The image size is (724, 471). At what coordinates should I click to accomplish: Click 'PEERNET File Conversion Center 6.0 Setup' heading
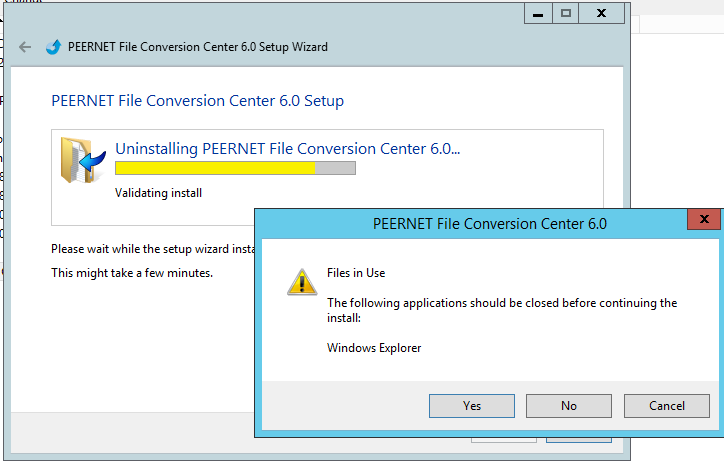pos(198,101)
